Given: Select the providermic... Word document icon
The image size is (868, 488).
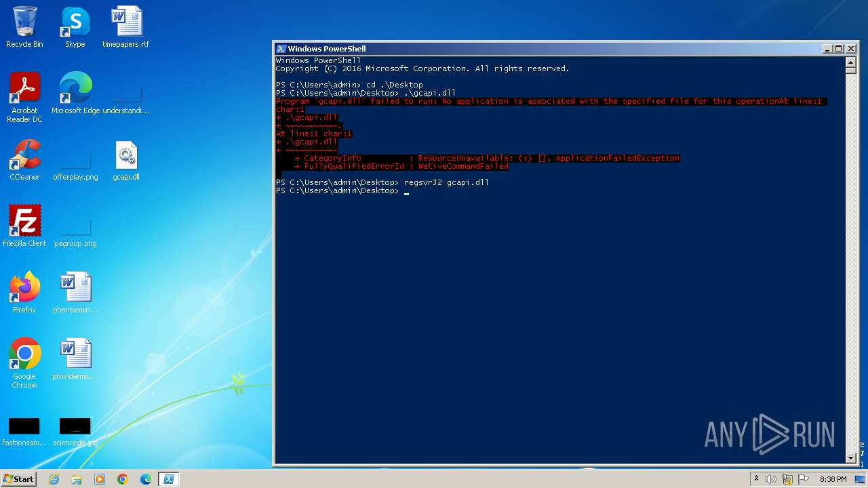Looking at the screenshot, I should pos(75,359).
